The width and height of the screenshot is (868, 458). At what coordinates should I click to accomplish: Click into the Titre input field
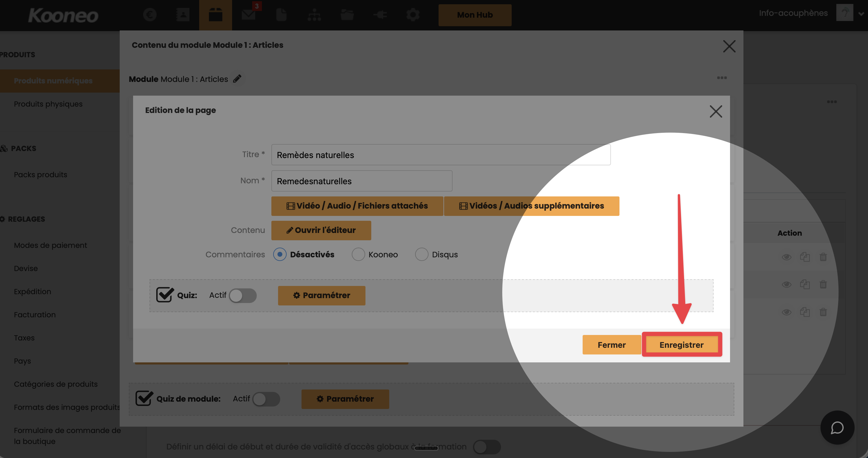point(440,155)
